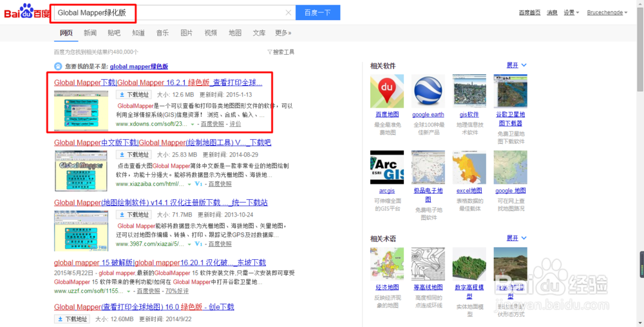
Task: Open the Brucechengde account dropdown
Action: click(607, 13)
